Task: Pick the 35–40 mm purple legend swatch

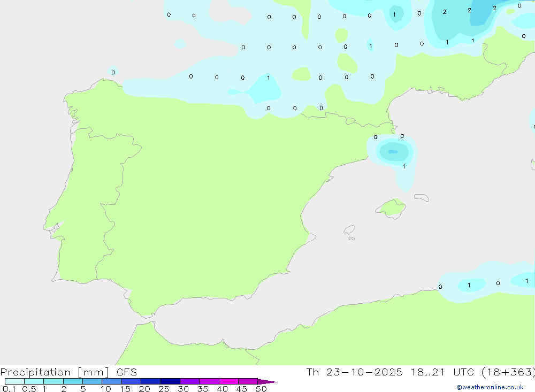Action: (x=209, y=381)
